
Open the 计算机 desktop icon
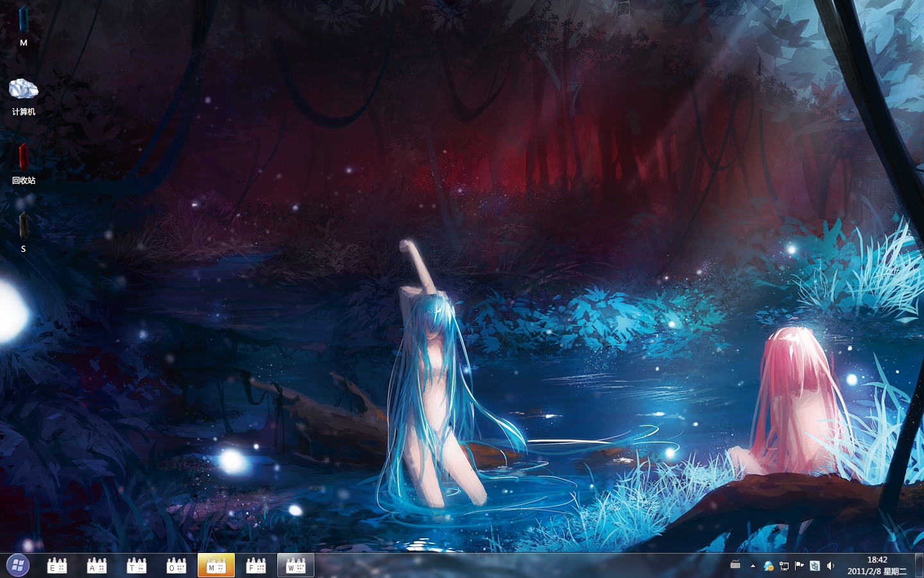point(23,96)
